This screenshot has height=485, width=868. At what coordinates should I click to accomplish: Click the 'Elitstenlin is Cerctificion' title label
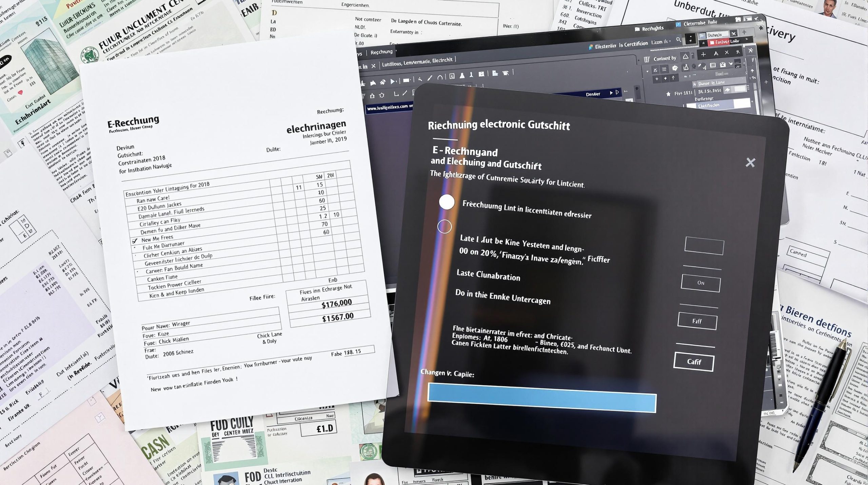coord(621,45)
